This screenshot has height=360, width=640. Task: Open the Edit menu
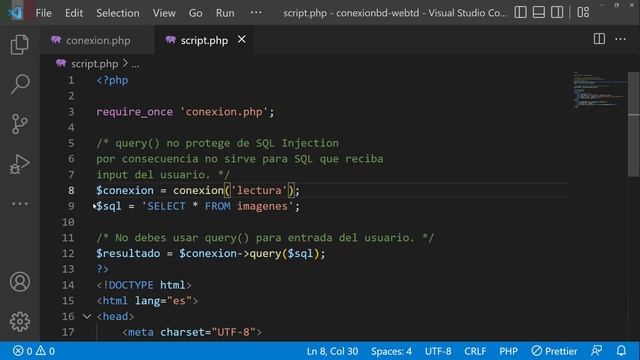[x=74, y=13]
